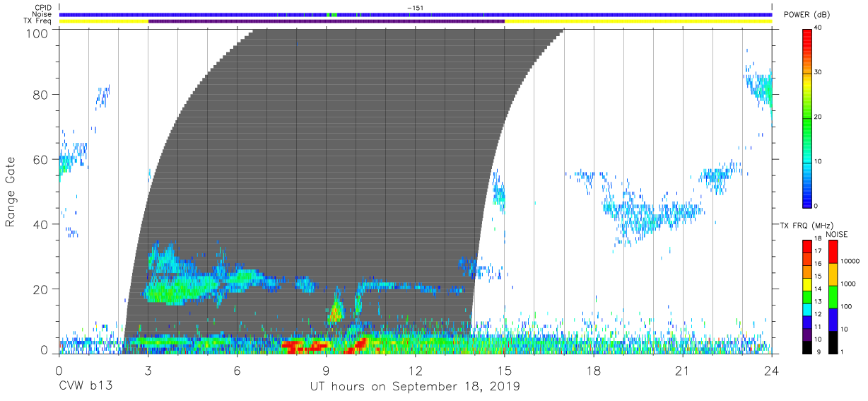Click purple segment of top TX Freq strip

pyautogui.click(x=327, y=21)
